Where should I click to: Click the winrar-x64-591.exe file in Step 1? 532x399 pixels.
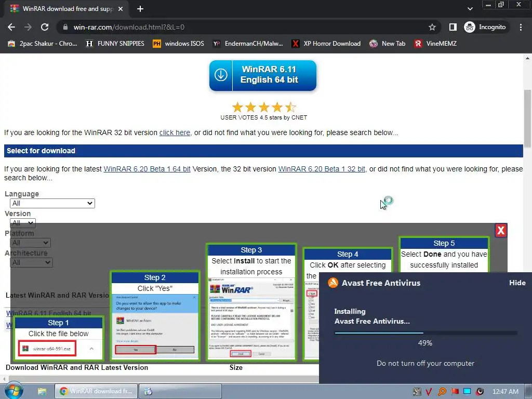point(47,349)
